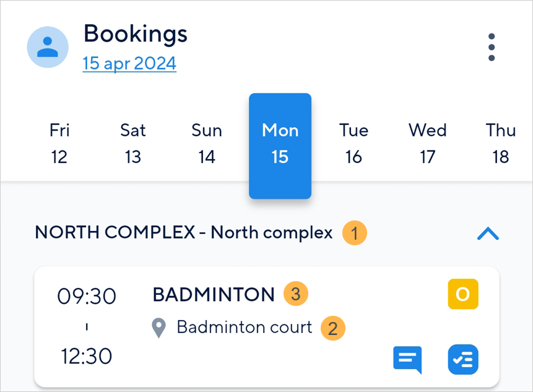The height and width of the screenshot is (392, 533).
Task: Jump to Thursday 18
Action: tap(500, 144)
